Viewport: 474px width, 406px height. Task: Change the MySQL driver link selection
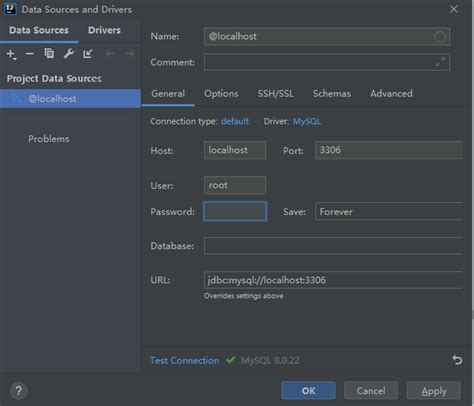tap(307, 121)
